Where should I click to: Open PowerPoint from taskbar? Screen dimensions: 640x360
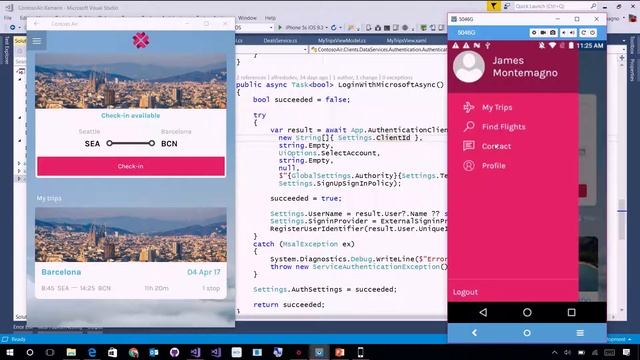point(340,352)
